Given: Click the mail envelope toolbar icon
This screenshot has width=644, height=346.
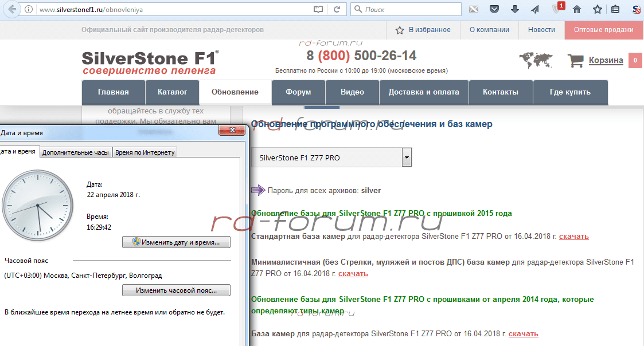Looking at the screenshot, I should [474, 9].
